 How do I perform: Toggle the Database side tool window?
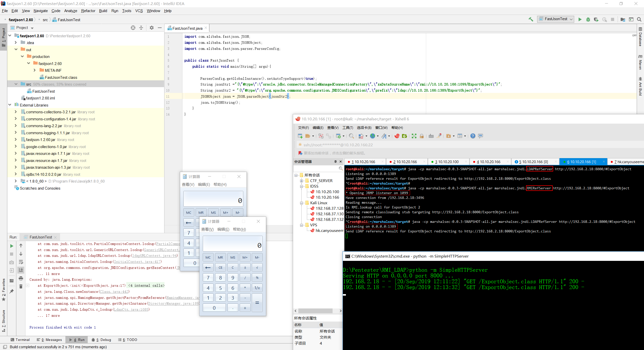[640, 37]
